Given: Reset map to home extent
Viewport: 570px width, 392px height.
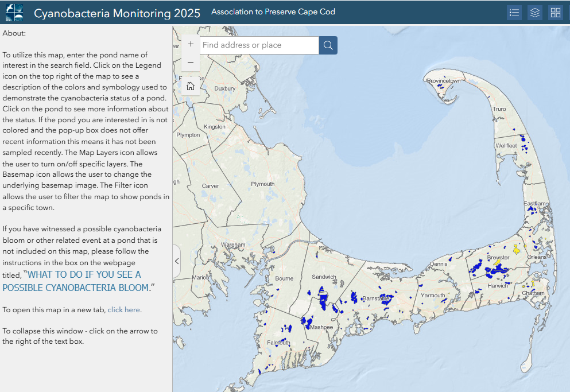Looking at the screenshot, I should (191, 86).
